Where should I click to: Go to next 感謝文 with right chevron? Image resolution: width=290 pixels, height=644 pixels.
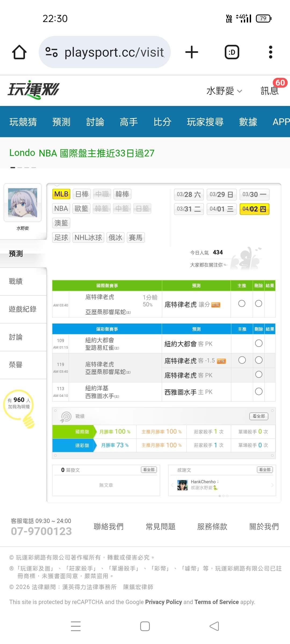[272, 485]
